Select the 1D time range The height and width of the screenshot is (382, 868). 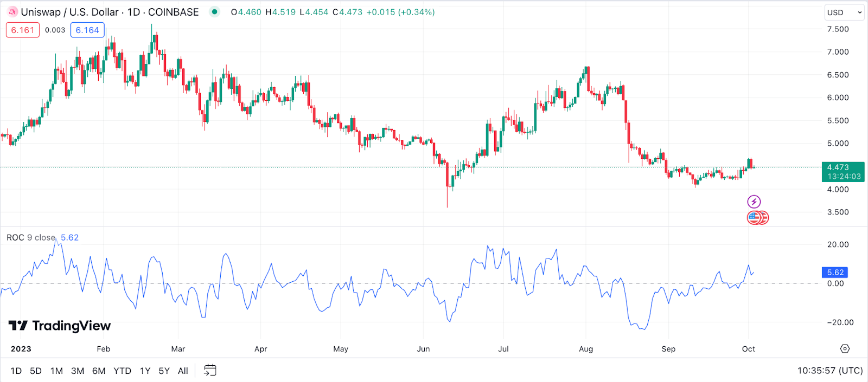(x=16, y=371)
